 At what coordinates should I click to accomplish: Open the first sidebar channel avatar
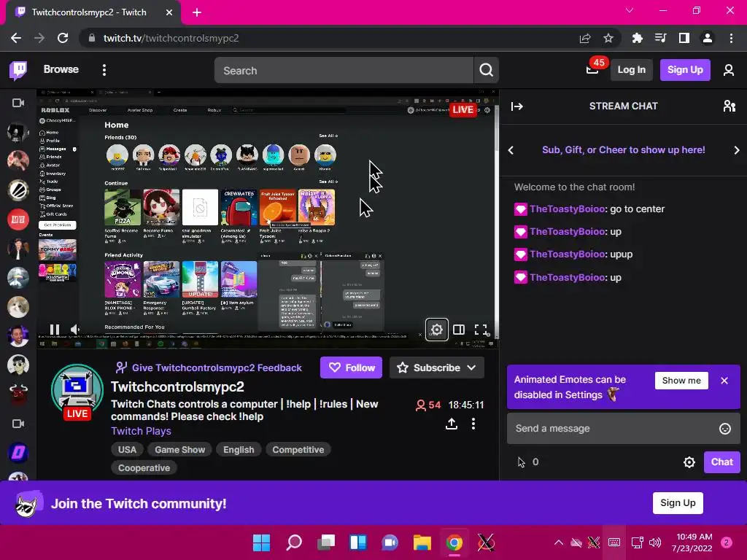pos(18,131)
